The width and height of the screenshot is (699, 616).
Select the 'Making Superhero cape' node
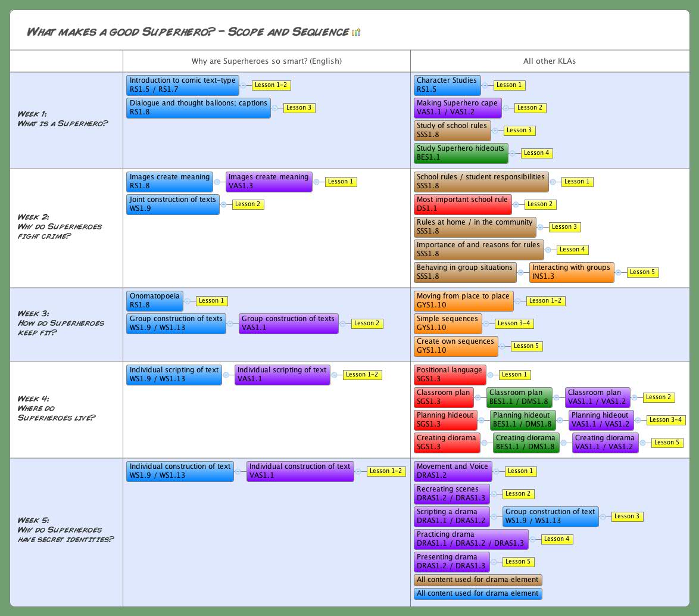click(456, 107)
